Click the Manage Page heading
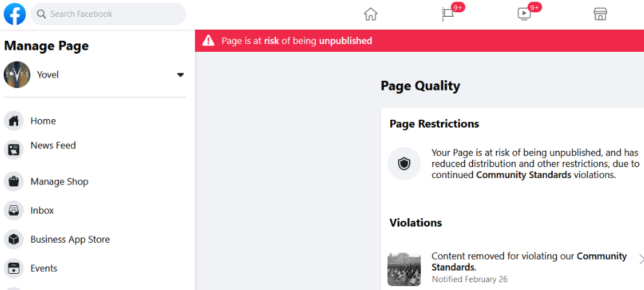Image resolution: width=644 pixels, height=290 pixels. click(47, 46)
